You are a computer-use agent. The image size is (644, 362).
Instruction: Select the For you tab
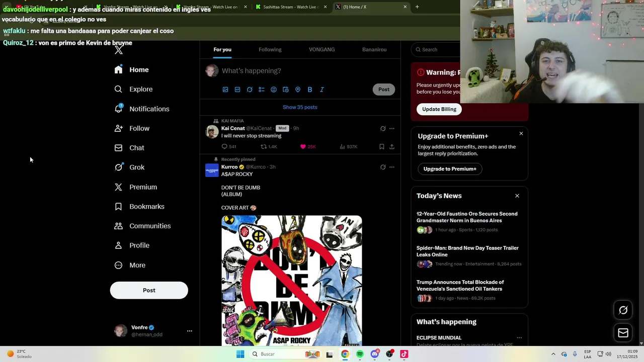click(222, 49)
